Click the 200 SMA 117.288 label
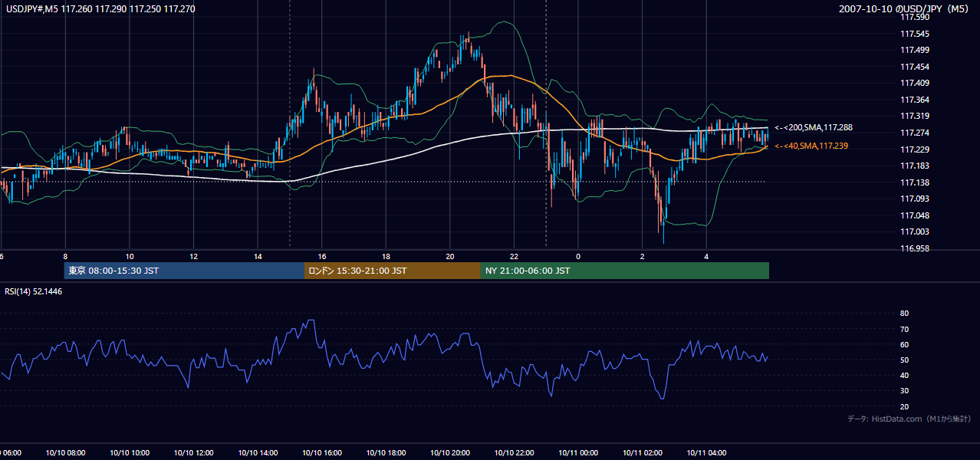Viewport: 980px width, 460px height. point(814,128)
